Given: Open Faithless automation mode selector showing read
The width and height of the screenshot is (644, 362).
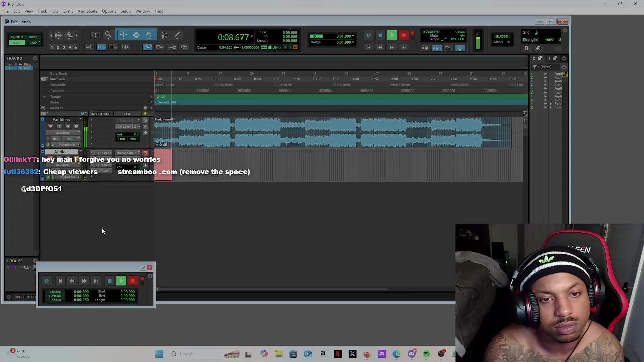Looking at the screenshot, I should click(71, 139).
